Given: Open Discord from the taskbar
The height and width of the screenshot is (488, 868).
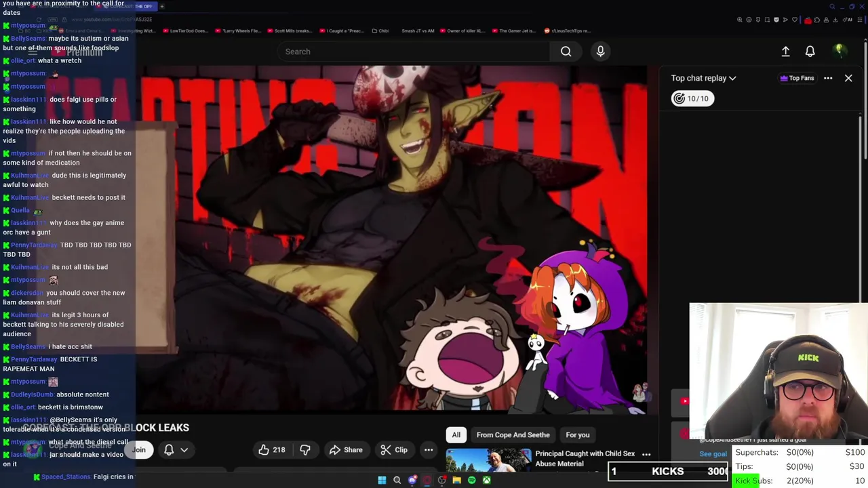Looking at the screenshot, I should click(x=412, y=480).
